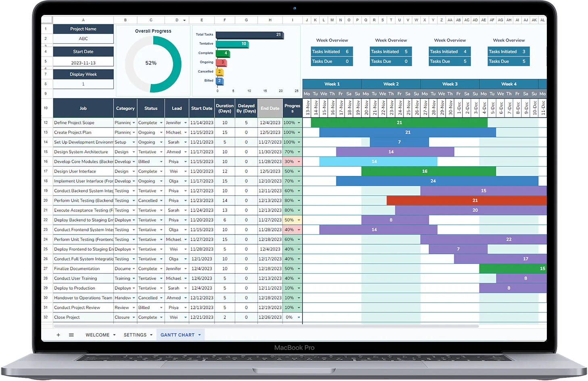The image size is (588, 381).
Task: Select column H header
Action: click(270, 20)
